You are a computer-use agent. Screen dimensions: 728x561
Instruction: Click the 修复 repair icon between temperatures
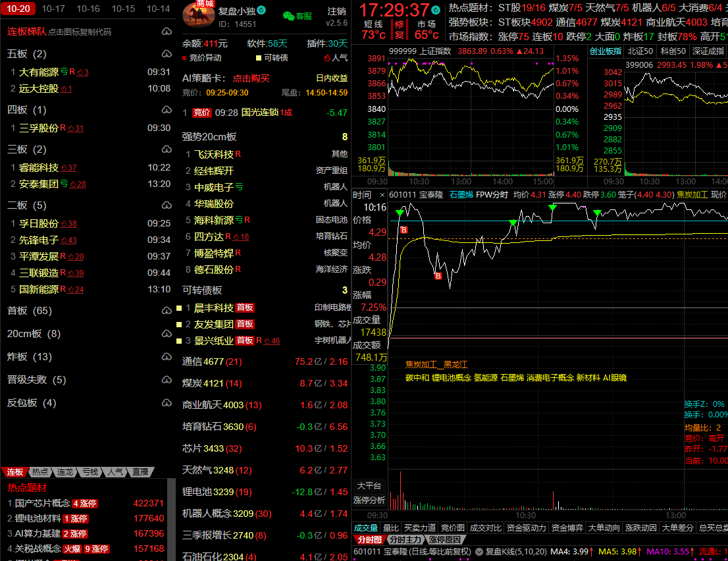[400, 29]
